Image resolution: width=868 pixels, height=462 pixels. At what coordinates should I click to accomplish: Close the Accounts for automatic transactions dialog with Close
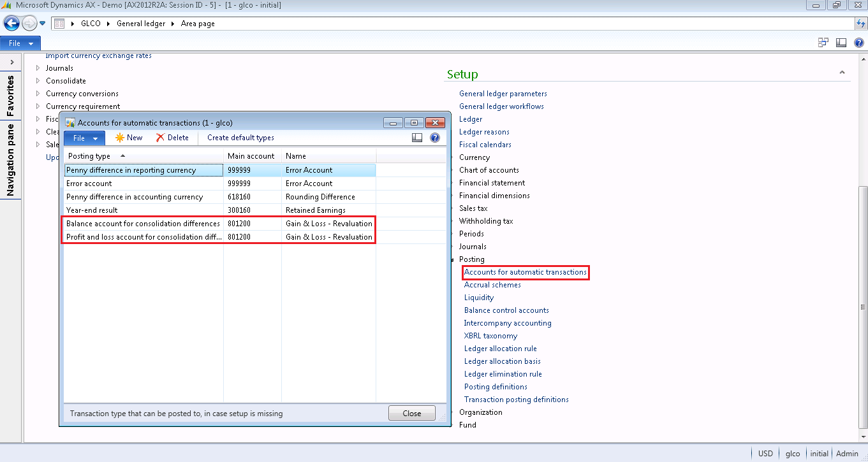(412, 414)
